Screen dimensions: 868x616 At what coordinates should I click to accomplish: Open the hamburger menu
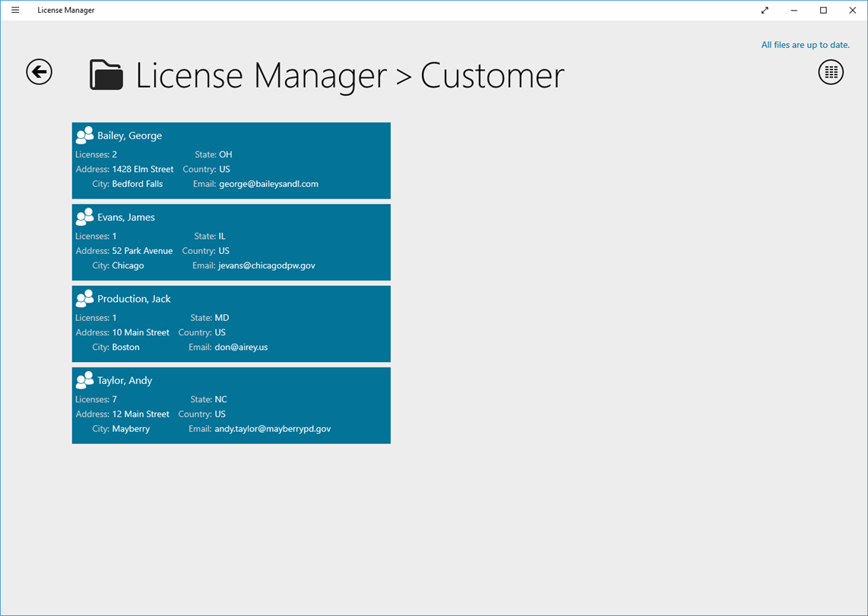(15, 10)
